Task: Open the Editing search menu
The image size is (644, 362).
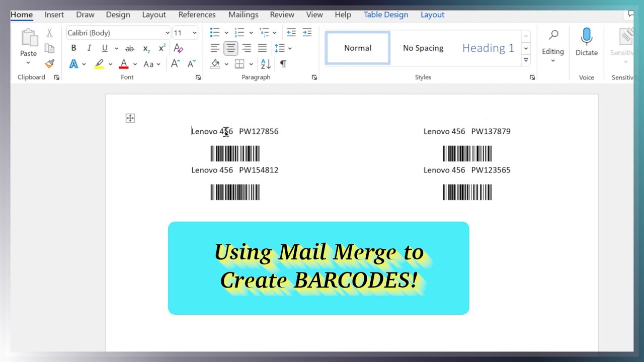Action: tap(553, 45)
